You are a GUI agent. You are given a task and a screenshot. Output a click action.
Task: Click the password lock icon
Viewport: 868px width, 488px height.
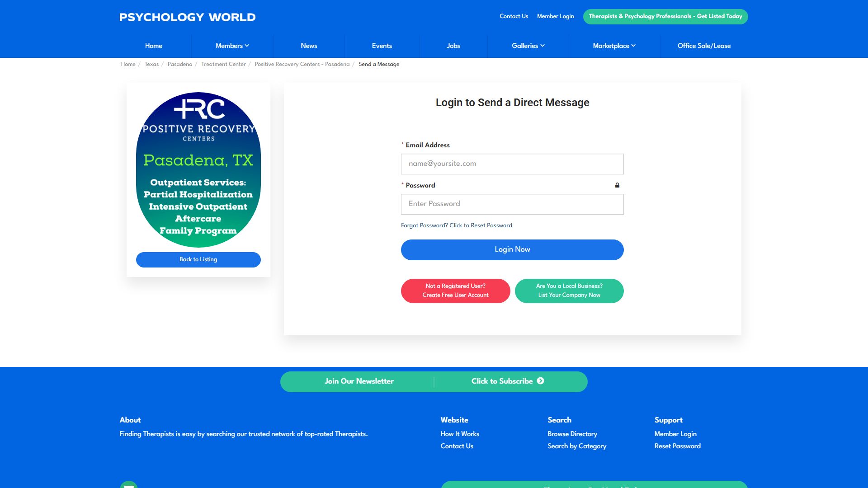point(617,185)
